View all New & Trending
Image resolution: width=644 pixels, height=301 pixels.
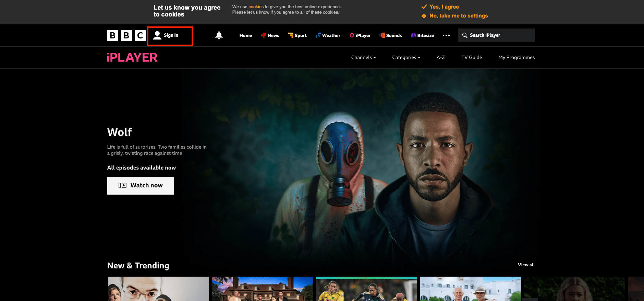pyautogui.click(x=526, y=265)
